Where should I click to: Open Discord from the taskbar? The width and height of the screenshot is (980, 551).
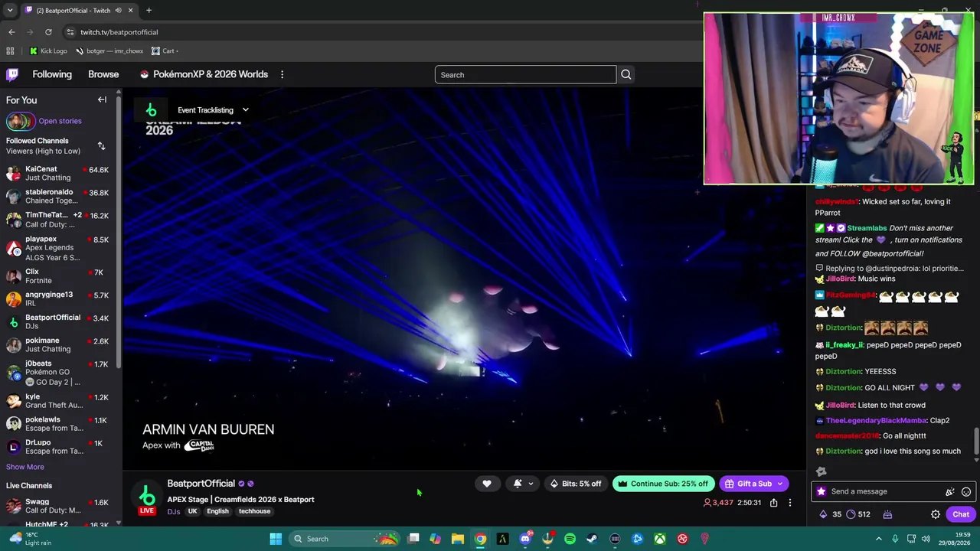point(525,539)
